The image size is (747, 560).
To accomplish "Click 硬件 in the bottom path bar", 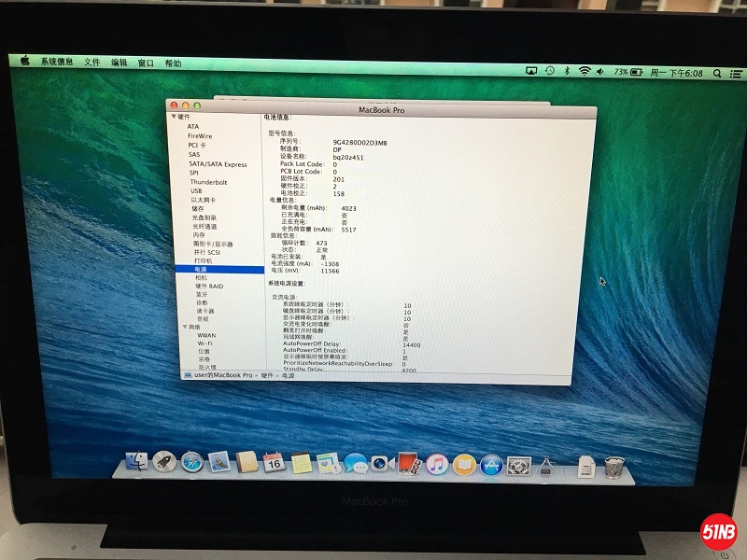I will [x=267, y=374].
